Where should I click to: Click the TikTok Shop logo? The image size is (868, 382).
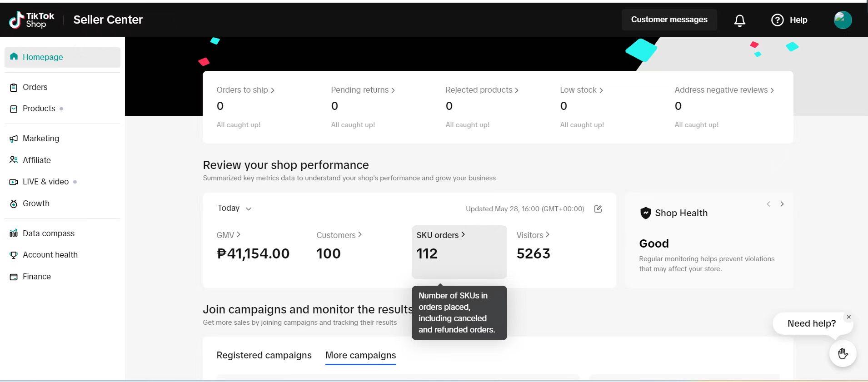[32, 20]
